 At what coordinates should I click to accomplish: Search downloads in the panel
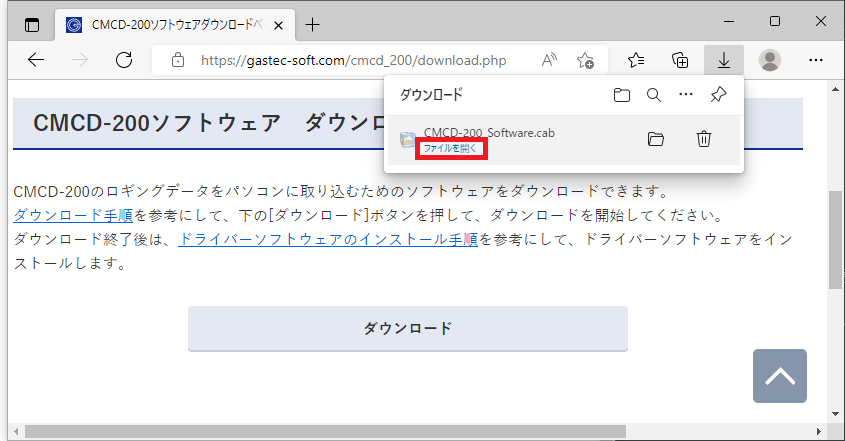click(654, 95)
